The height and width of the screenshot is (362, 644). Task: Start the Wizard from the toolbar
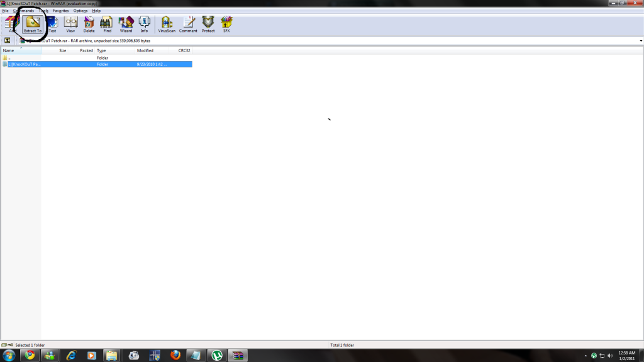coord(126,25)
